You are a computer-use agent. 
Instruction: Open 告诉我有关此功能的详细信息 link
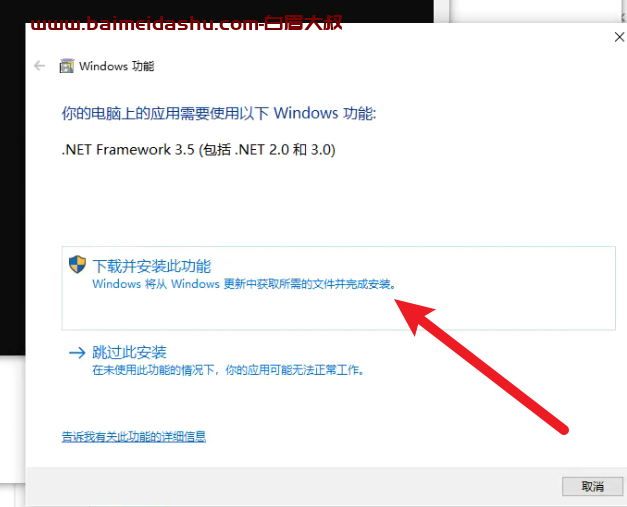[134, 436]
